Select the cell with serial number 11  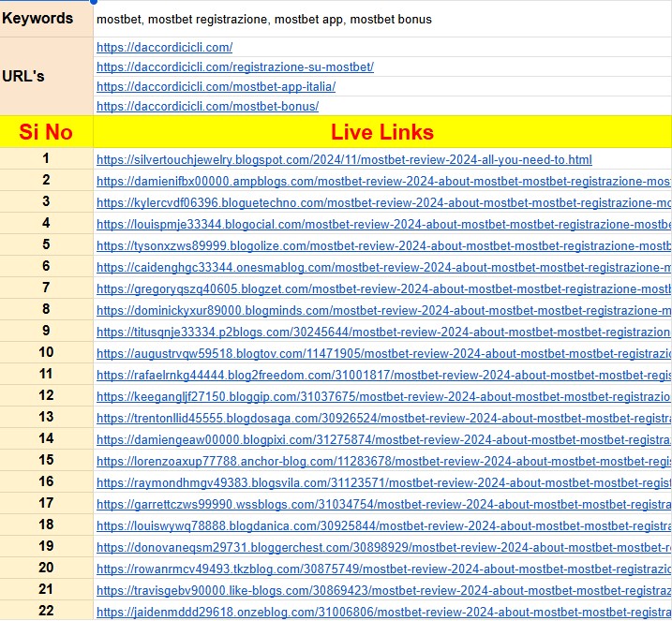coord(46,374)
